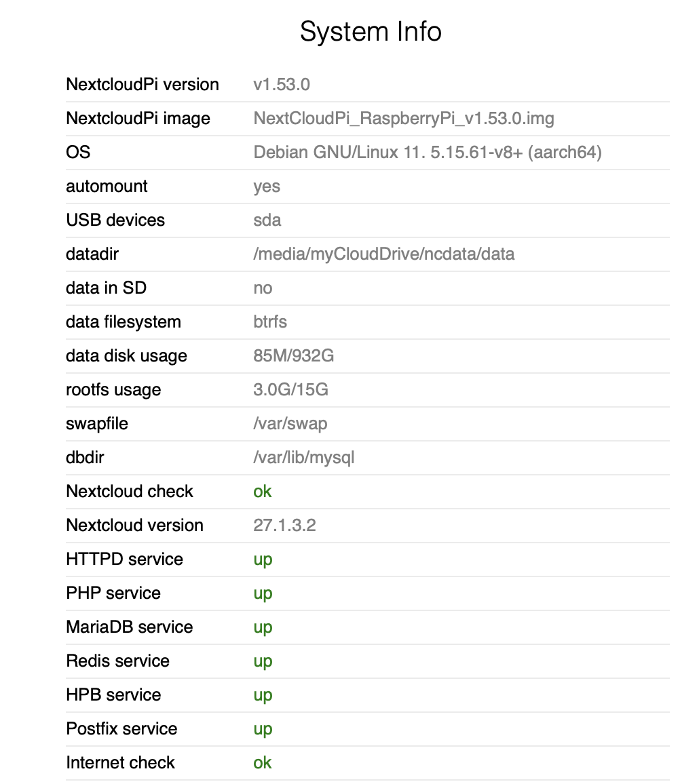The height and width of the screenshot is (784, 699).
Task: Click the System Info heading
Action: pos(371,31)
